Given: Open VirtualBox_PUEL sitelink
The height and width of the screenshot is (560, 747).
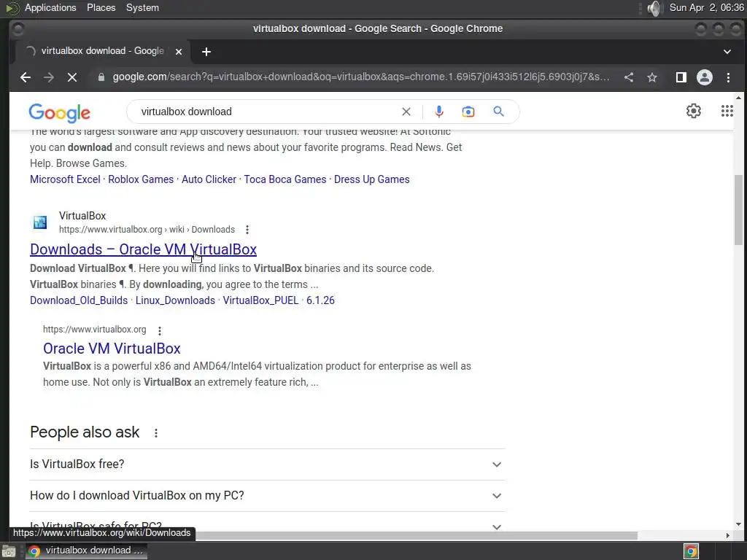Looking at the screenshot, I should tap(260, 300).
